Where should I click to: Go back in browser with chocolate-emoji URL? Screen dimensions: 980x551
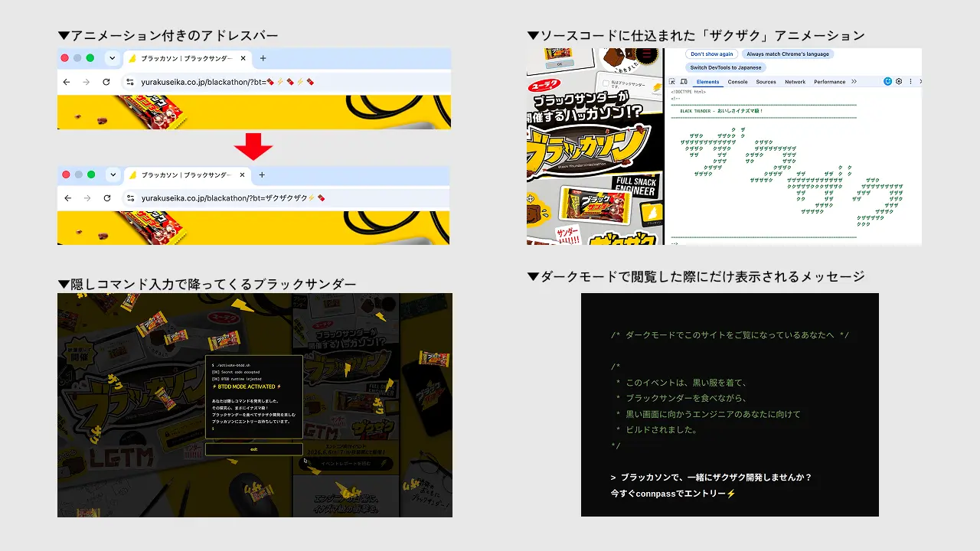pyautogui.click(x=67, y=82)
